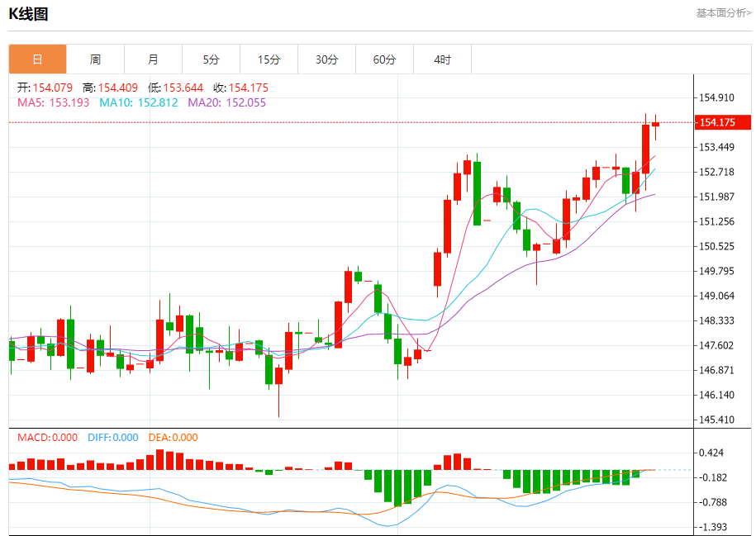Switch to the 月 monthly tab

pyautogui.click(x=153, y=59)
